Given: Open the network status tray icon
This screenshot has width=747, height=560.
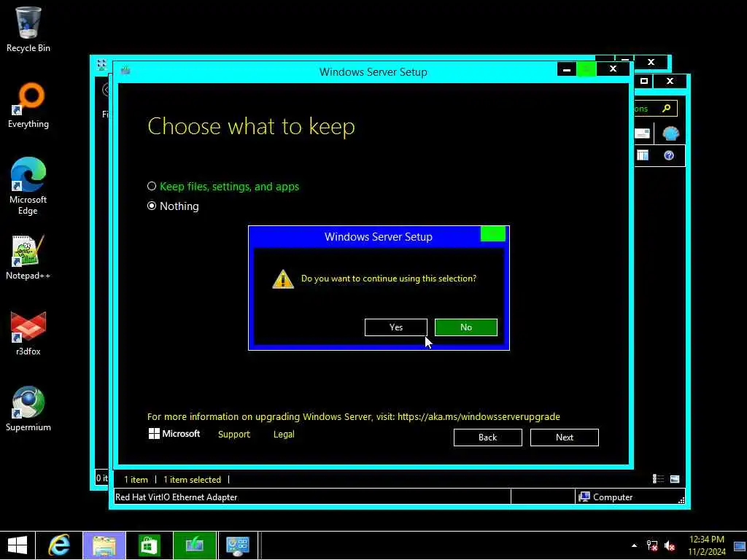Looking at the screenshot, I should 651,545.
